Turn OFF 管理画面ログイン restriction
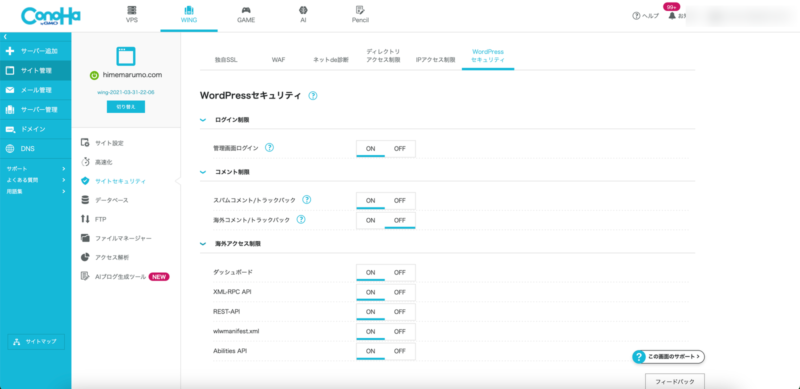The width and height of the screenshot is (800, 389). 399,149
